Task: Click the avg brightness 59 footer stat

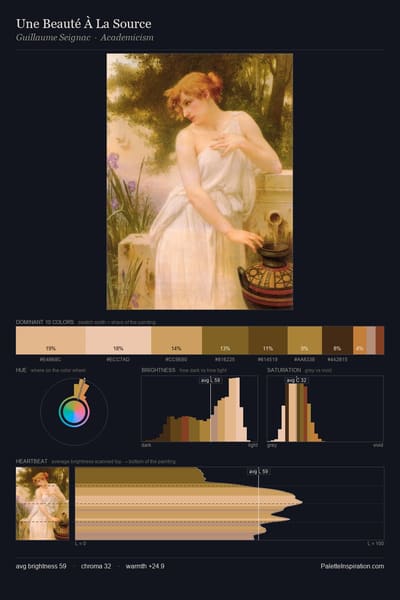Action: tap(41, 566)
